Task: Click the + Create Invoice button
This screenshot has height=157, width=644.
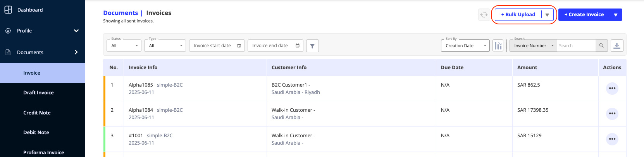Action: tap(584, 15)
